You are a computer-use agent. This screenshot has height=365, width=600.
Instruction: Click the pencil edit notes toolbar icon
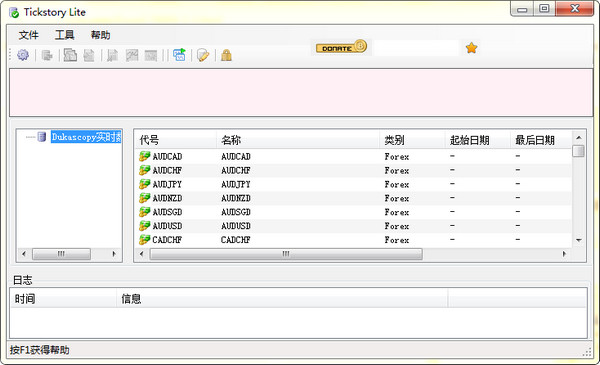[203, 55]
